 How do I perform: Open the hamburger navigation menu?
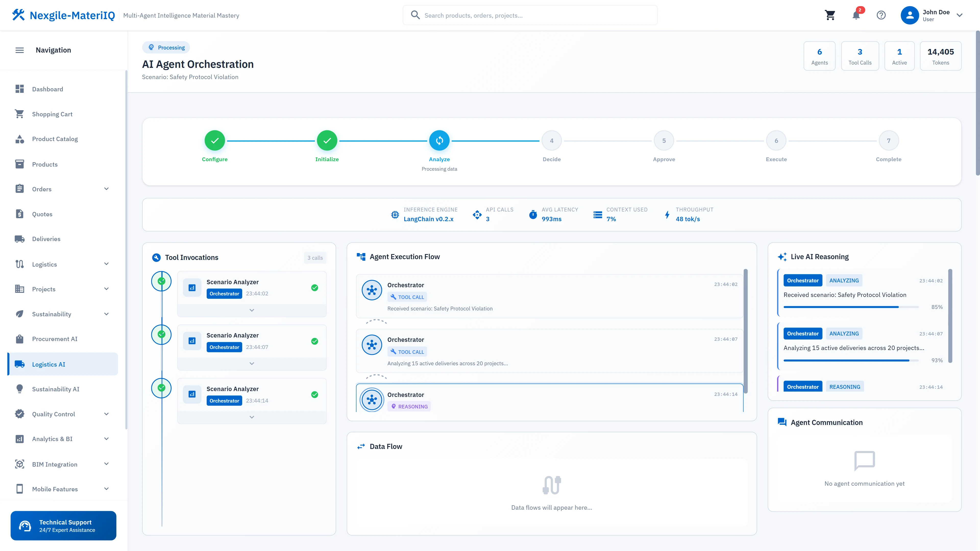pos(19,50)
